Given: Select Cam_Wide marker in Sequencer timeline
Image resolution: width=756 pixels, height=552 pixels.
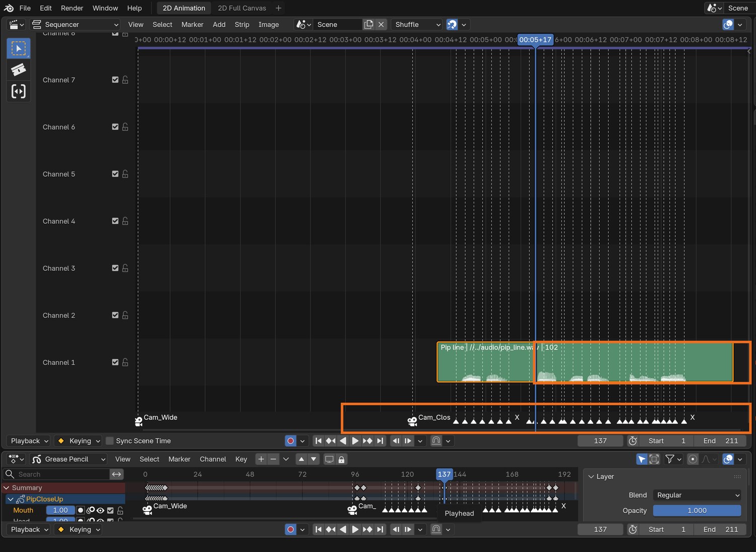Looking at the screenshot, I should tap(139, 421).
